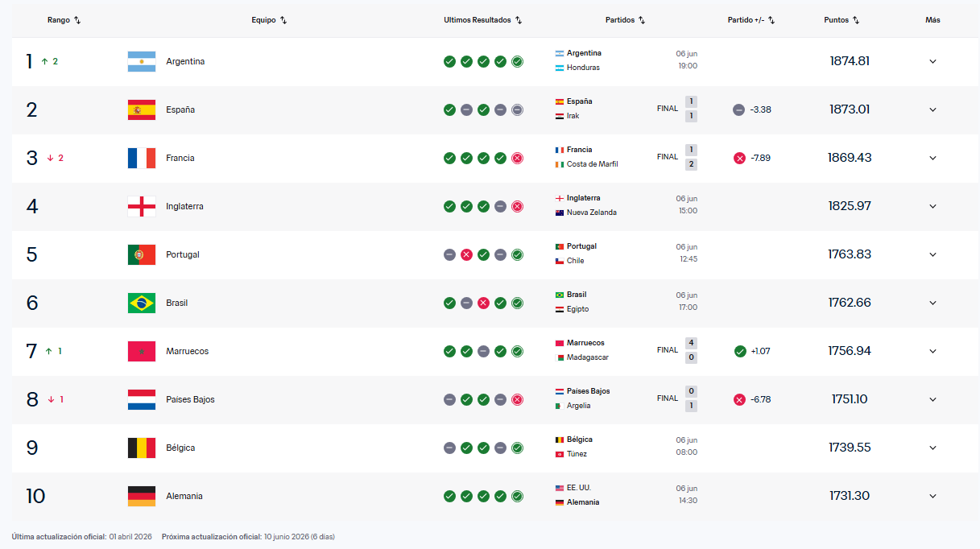Expand more details for España row
The width and height of the screenshot is (980, 549).
coord(932,109)
